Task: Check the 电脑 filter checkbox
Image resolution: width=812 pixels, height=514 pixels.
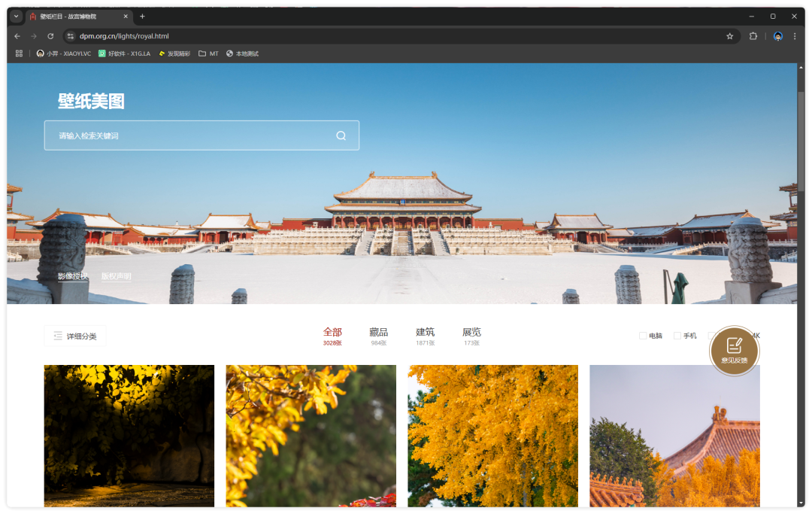Action: click(x=643, y=336)
